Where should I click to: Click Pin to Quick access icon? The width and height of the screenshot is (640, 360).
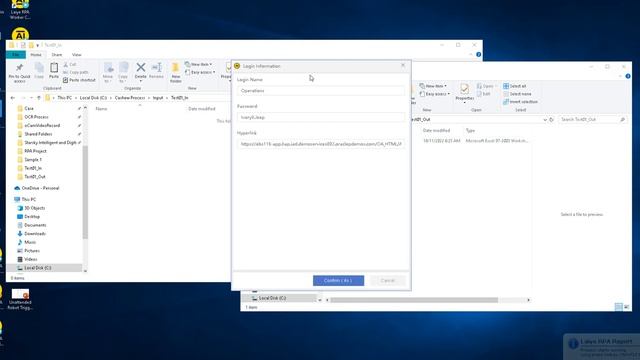[19, 73]
